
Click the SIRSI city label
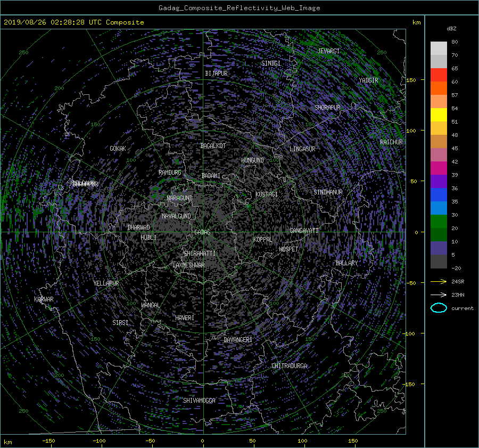coord(120,323)
